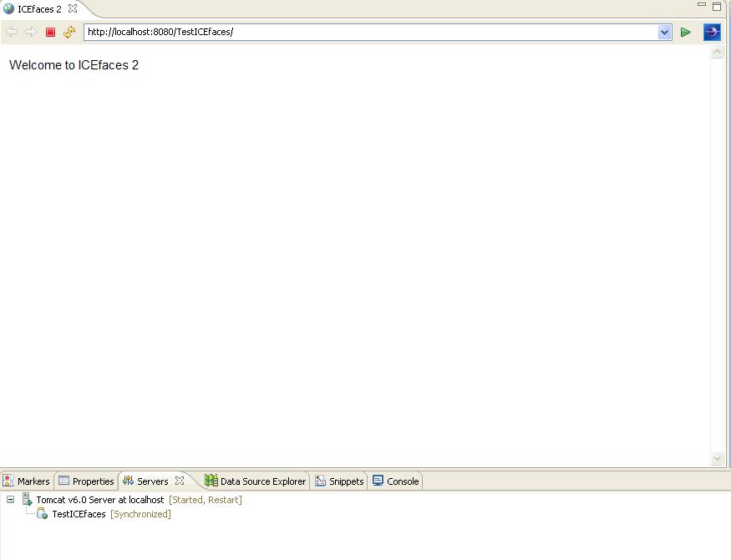Click the Tomcat server icon
731x560 pixels.
click(x=28, y=499)
